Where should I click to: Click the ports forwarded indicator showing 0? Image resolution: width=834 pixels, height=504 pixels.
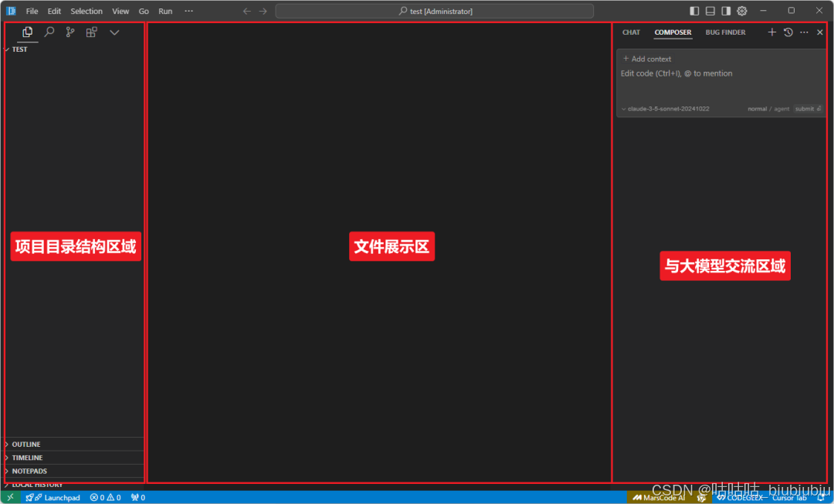click(x=137, y=498)
